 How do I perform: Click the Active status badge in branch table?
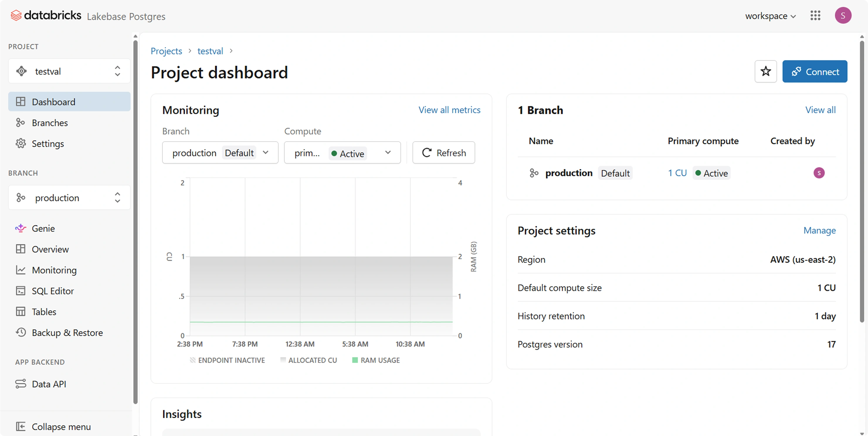(711, 173)
